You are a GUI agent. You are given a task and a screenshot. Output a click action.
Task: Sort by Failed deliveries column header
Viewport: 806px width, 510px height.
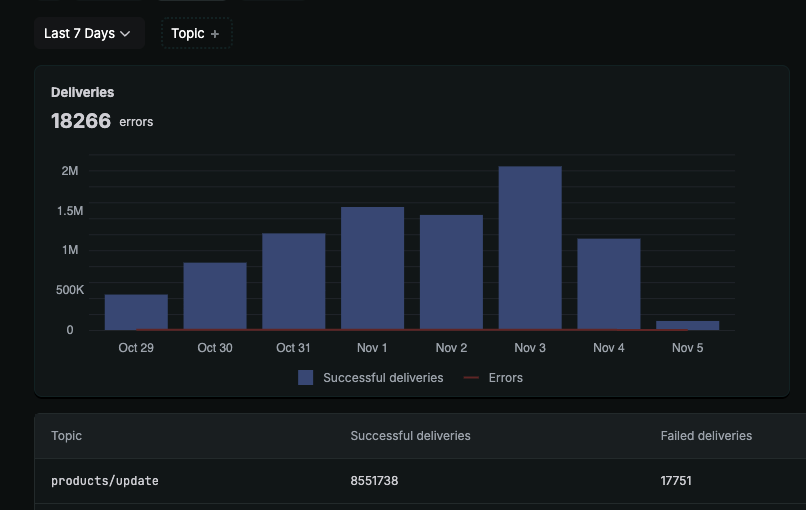706,436
